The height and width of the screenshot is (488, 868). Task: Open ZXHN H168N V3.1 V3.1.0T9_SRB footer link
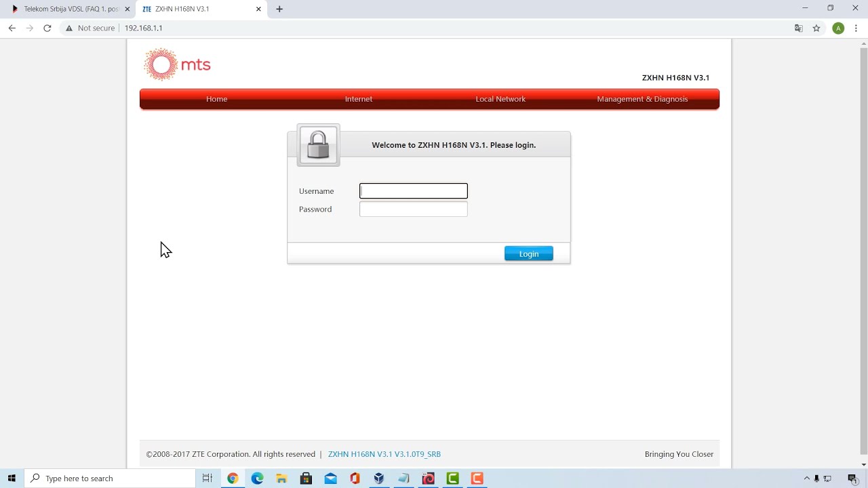(x=384, y=454)
